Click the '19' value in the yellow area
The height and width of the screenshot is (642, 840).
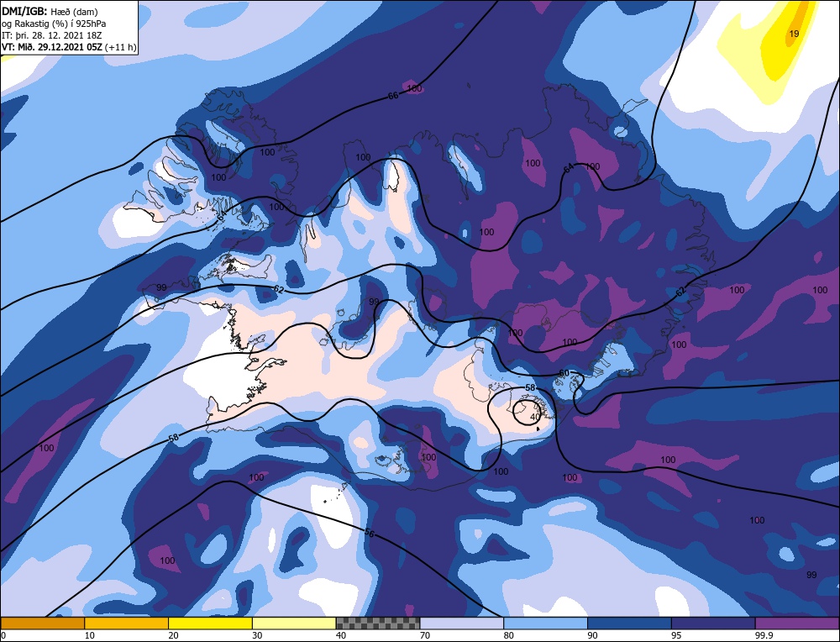(794, 34)
